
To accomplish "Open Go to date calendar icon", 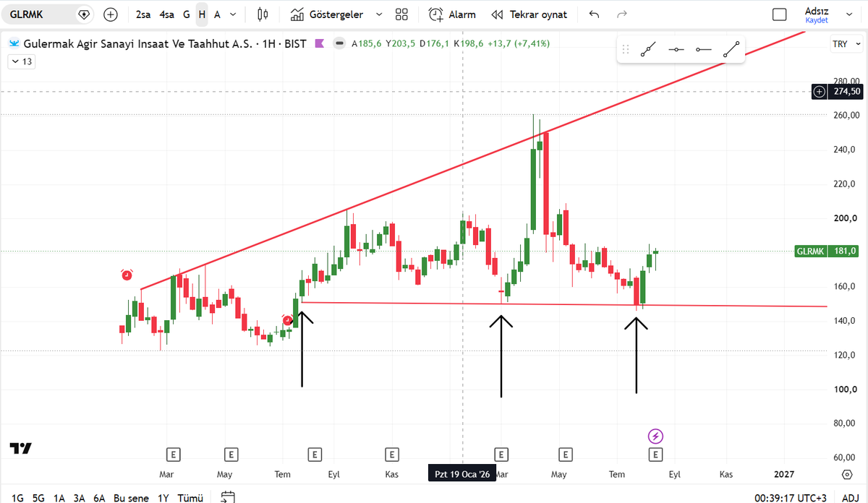I will click(x=228, y=497).
